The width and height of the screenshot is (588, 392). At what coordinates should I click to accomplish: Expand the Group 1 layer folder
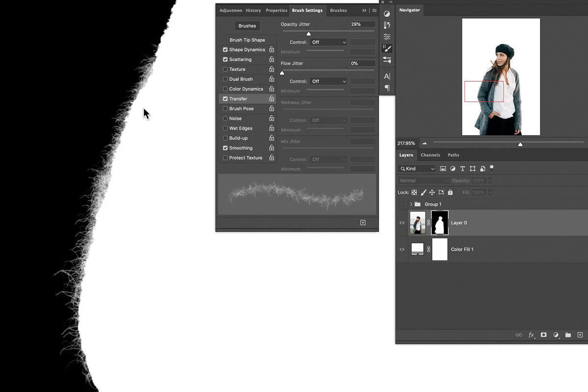coord(411,204)
